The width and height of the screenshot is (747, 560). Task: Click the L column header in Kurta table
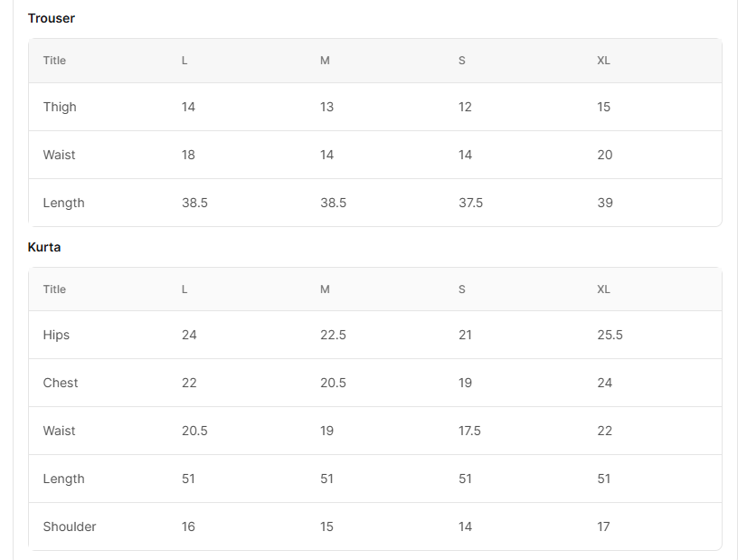(x=184, y=289)
